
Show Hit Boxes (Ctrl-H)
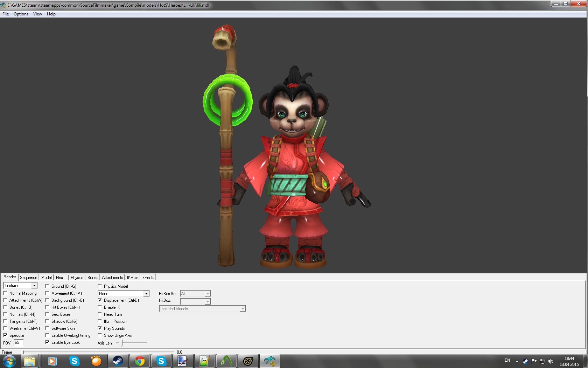pos(47,307)
